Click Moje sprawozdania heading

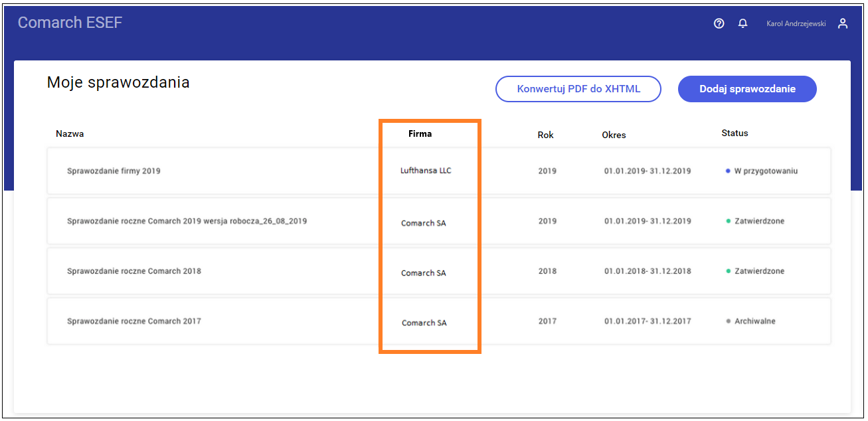[118, 82]
